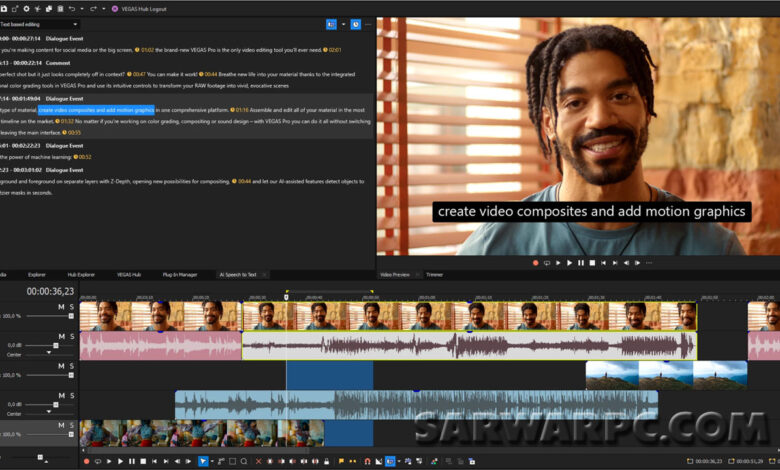Screen dimensions: 780x470
Task: Open edit tool dropdown next to arrow tool
Action: 212,462
